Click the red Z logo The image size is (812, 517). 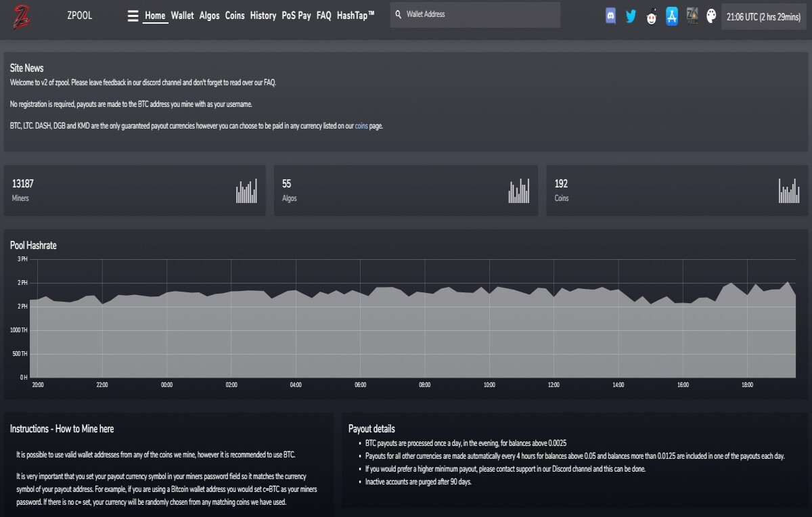click(21, 16)
